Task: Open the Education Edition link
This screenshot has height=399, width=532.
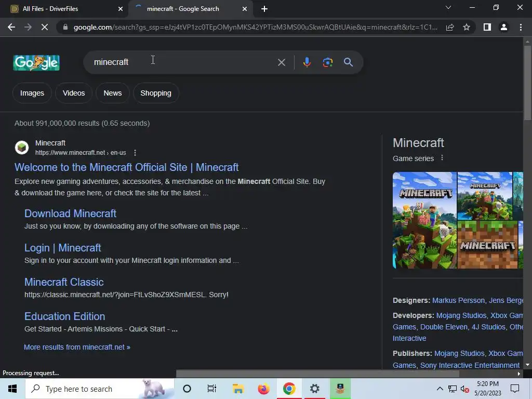Action: tap(65, 316)
